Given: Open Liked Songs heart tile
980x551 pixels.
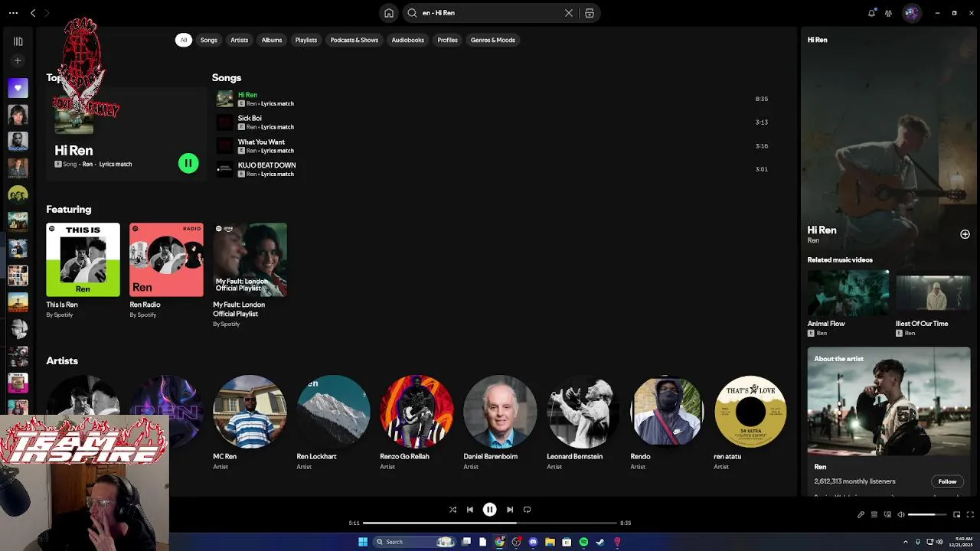Looking at the screenshot, I should [x=18, y=87].
